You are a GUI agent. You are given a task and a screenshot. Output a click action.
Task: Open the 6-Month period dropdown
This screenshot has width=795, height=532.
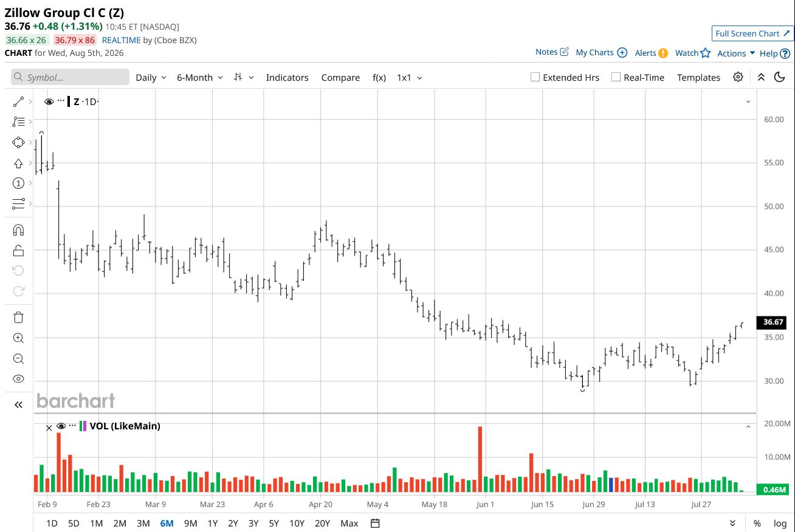200,77
